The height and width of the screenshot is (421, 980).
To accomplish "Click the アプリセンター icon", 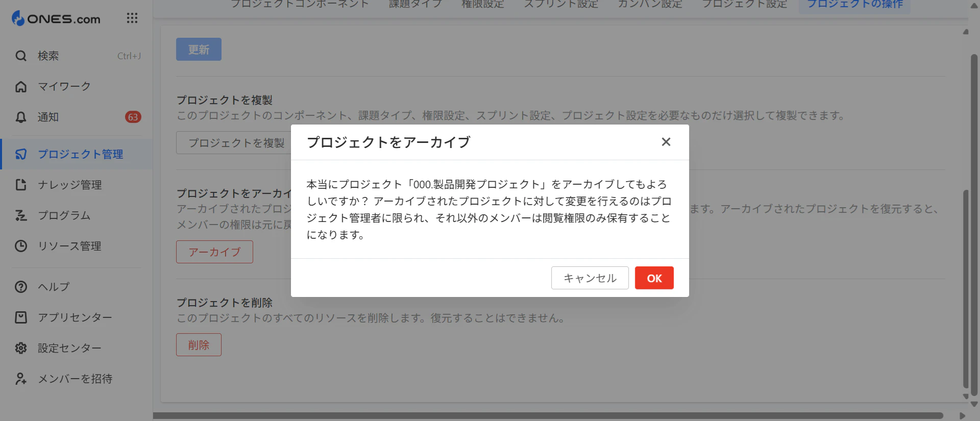I will point(21,317).
